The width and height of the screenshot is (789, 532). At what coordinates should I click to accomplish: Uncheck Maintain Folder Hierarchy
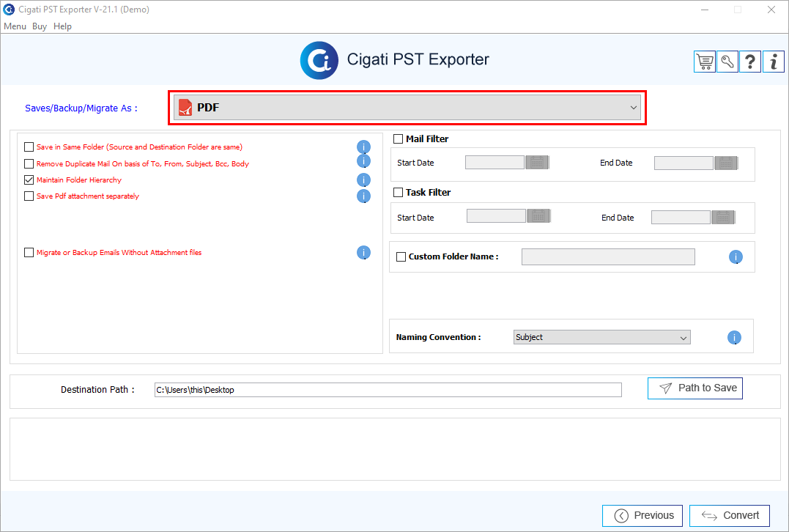coord(29,180)
